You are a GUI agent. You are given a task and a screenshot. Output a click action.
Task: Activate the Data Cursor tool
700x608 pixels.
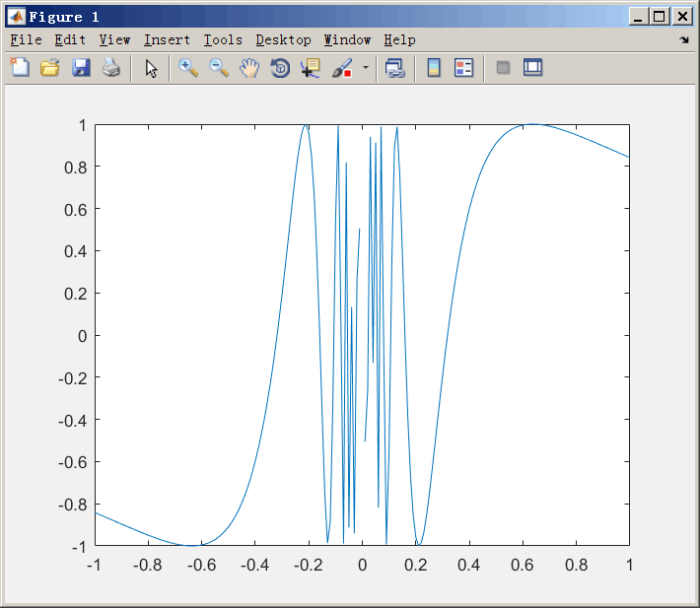pyautogui.click(x=311, y=68)
